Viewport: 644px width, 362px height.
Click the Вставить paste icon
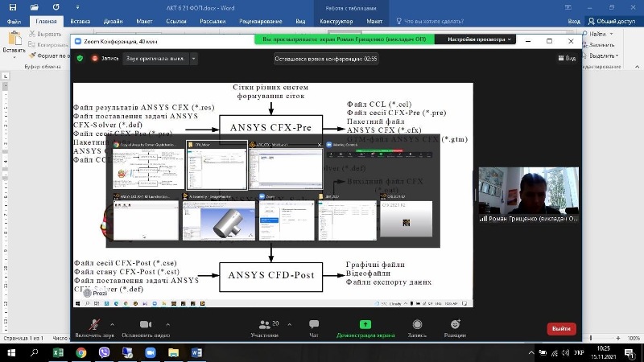click(14, 39)
